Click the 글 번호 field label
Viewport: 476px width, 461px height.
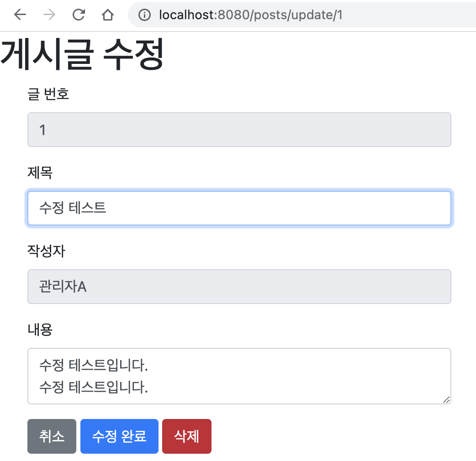pyautogui.click(x=48, y=94)
